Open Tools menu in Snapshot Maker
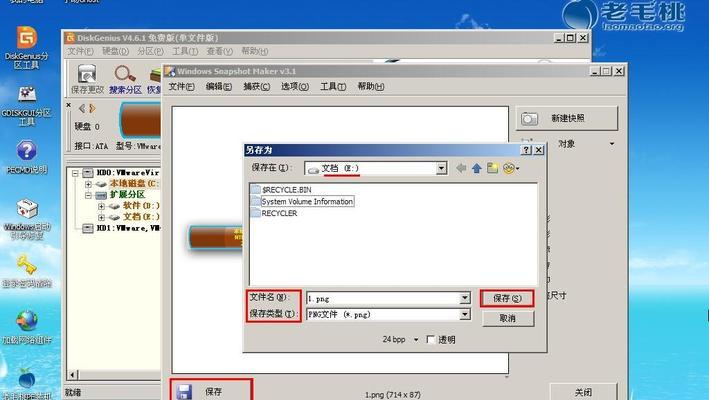 click(333, 86)
